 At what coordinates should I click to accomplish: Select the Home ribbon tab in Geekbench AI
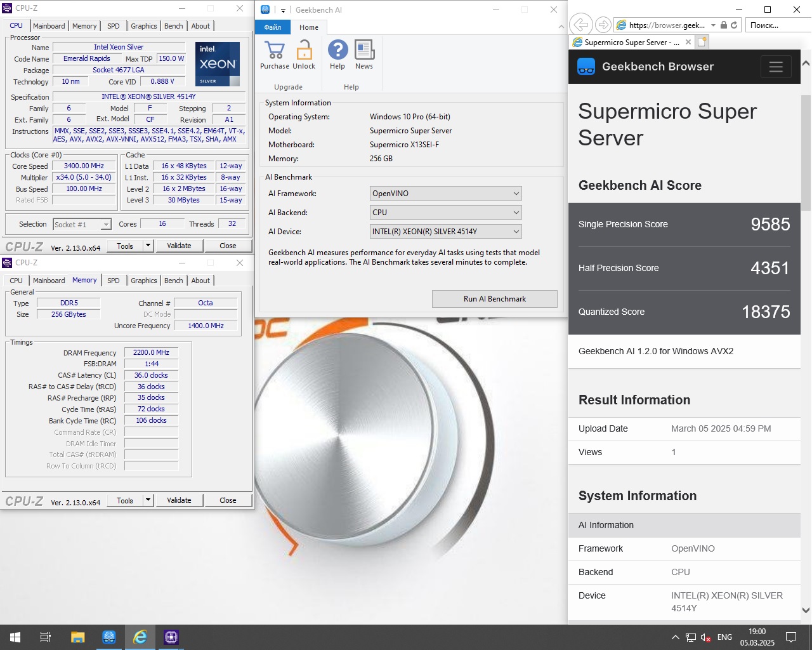point(309,27)
